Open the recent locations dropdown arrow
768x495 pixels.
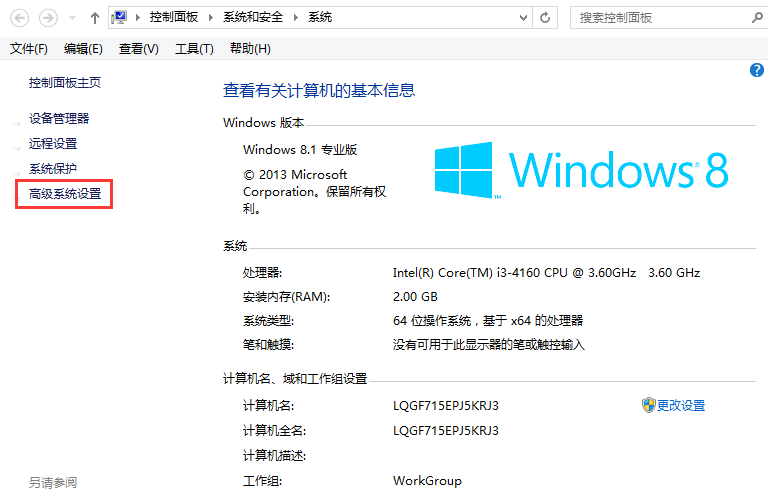click(73, 18)
